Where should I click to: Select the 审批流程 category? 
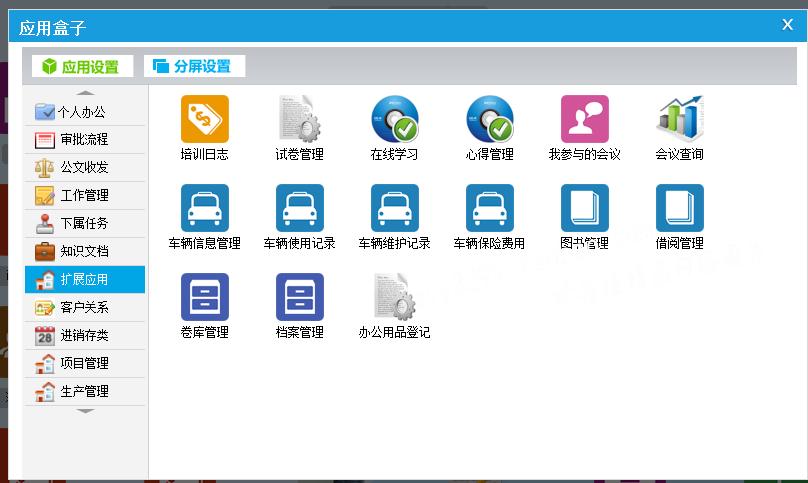84,140
